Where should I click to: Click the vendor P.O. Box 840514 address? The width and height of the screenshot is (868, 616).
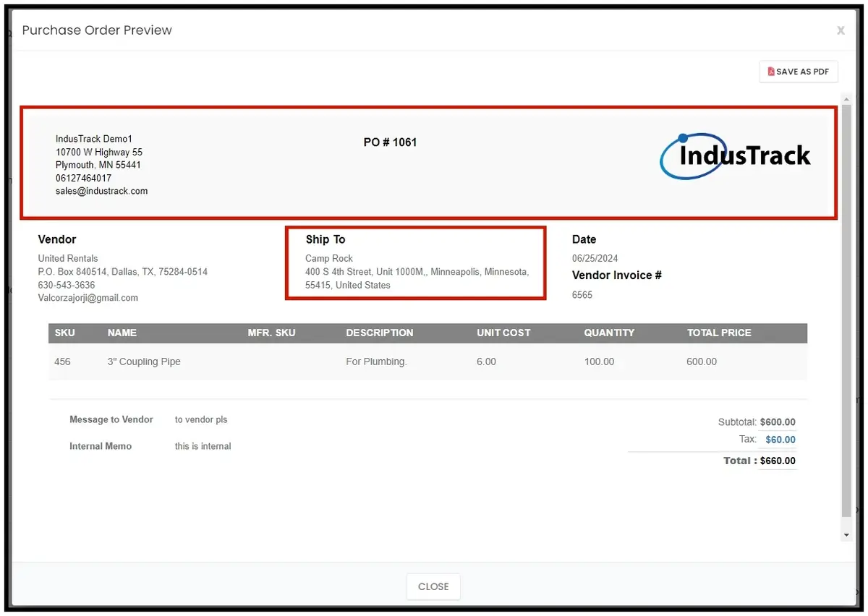coord(123,272)
